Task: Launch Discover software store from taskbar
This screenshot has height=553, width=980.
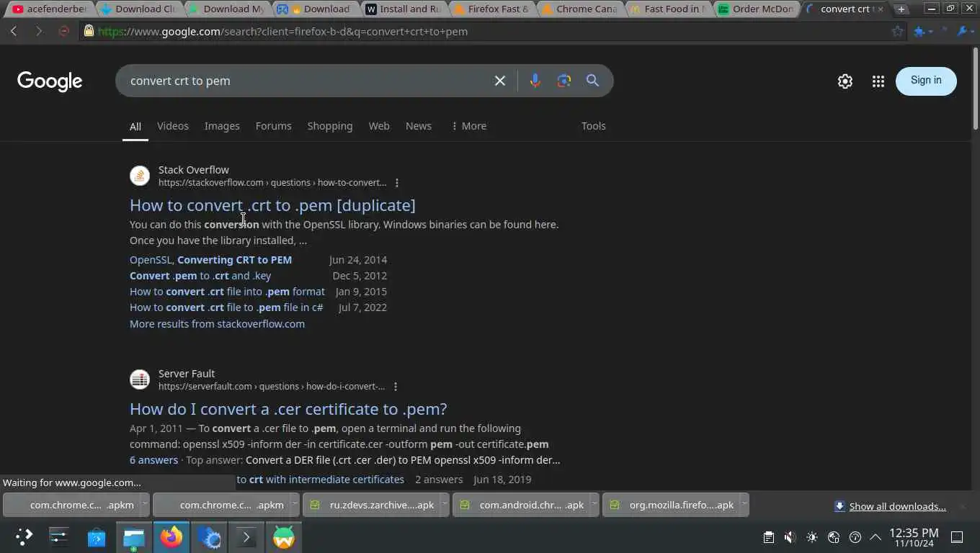Action: pyautogui.click(x=97, y=536)
